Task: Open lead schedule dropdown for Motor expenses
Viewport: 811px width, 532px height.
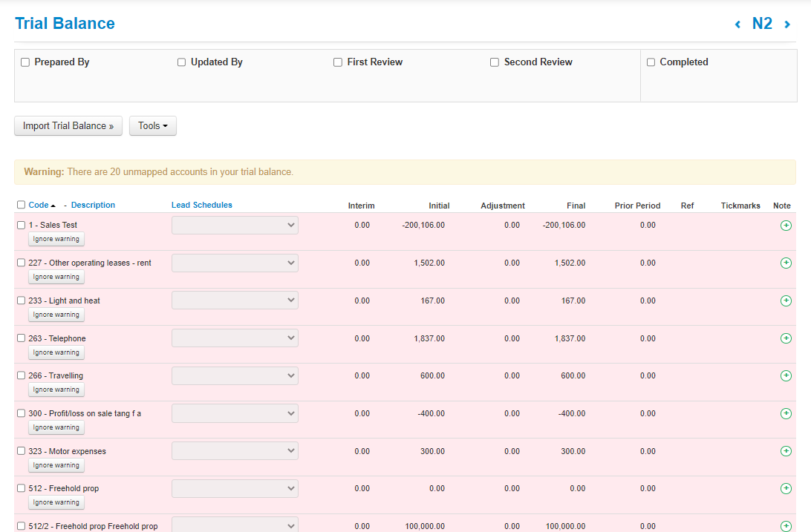Action: tap(235, 451)
